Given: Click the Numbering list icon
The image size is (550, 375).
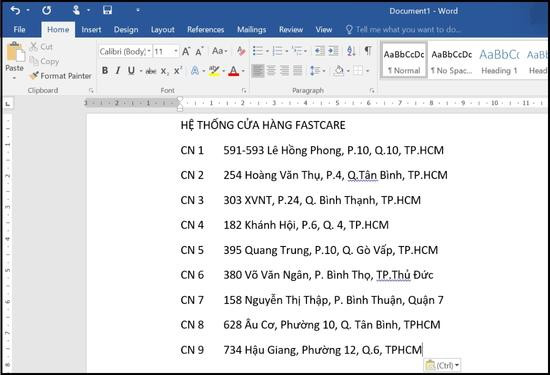Looking at the screenshot, I should tap(277, 51).
